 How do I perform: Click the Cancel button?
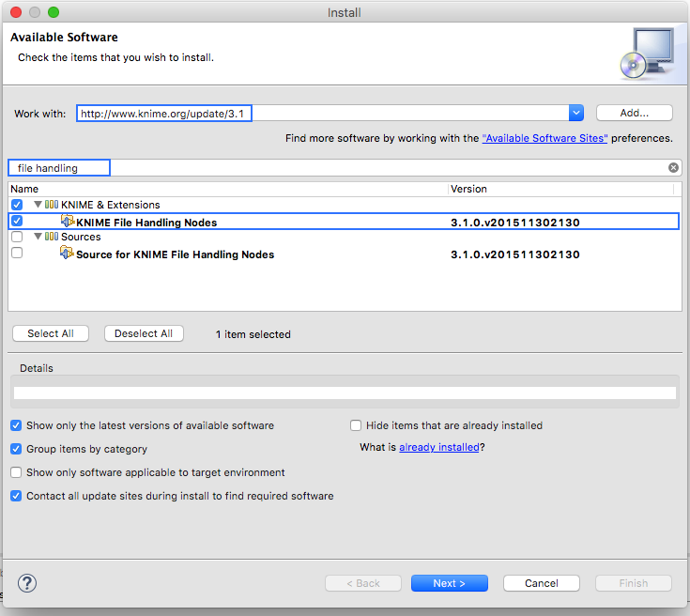tap(542, 583)
